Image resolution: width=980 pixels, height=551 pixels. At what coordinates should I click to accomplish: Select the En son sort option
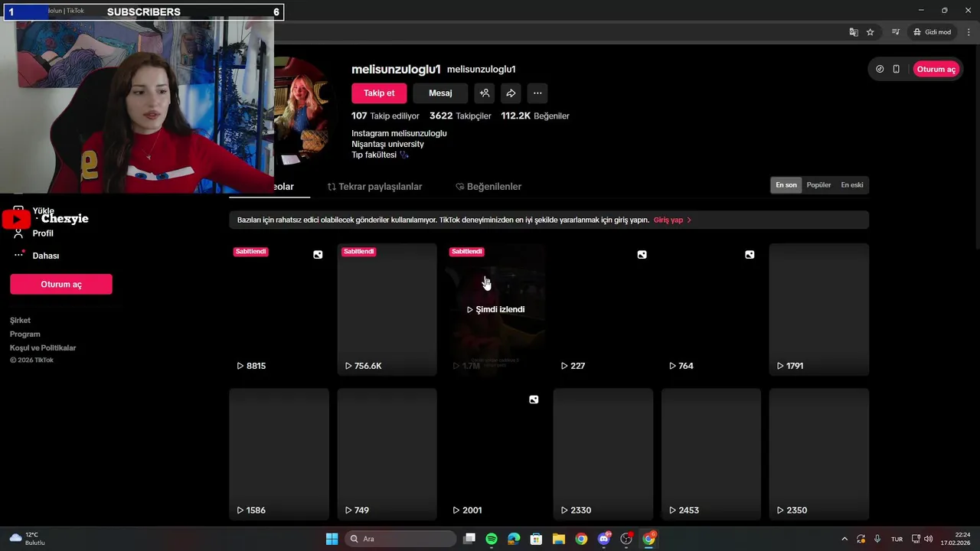[x=786, y=185]
